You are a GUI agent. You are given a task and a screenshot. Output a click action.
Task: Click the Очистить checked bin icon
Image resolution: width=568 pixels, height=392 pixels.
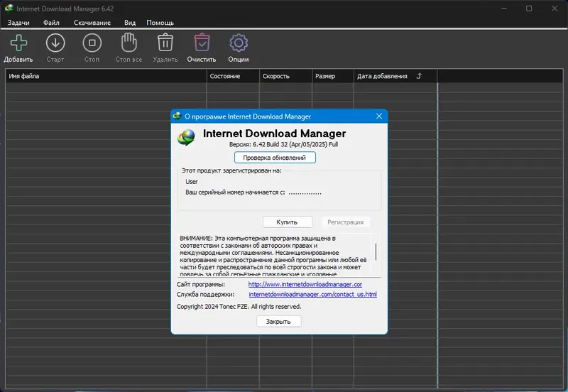pos(202,43)
